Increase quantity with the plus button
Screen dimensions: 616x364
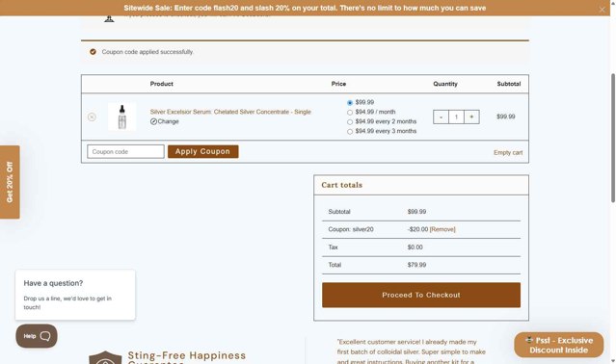click(471, 117)
